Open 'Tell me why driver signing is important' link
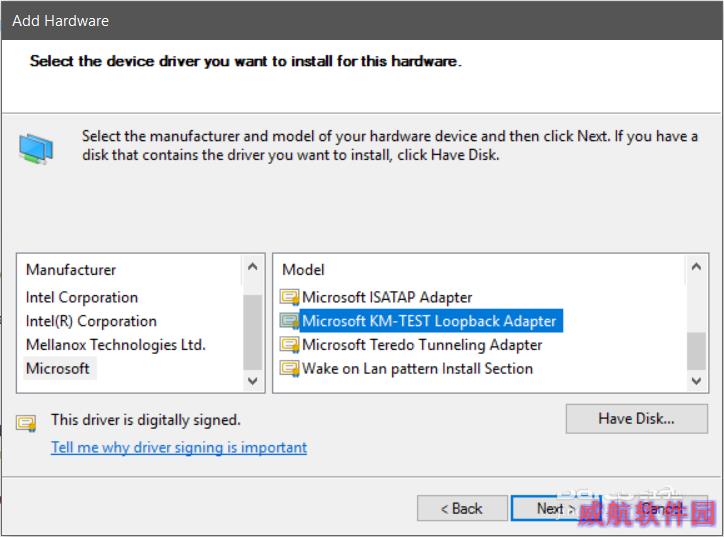Image resolution: width=724 pixels, height=537 pixels. point(179,447)
